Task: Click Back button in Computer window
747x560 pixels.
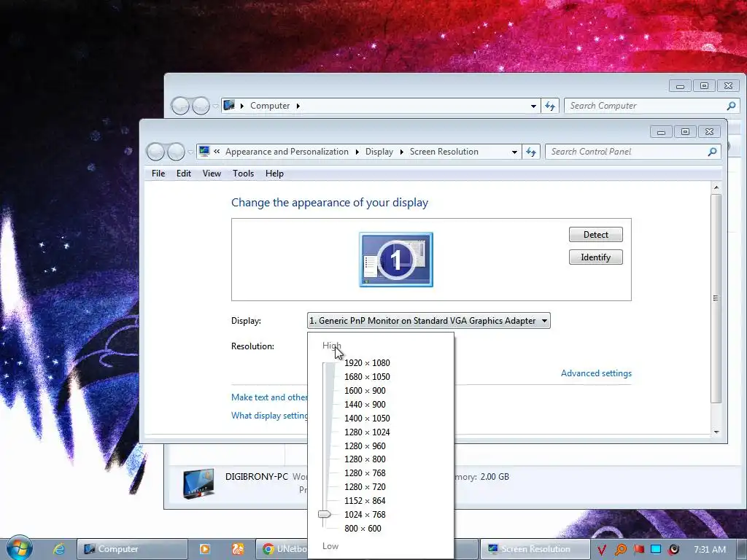Action: [x=180, y=106]
